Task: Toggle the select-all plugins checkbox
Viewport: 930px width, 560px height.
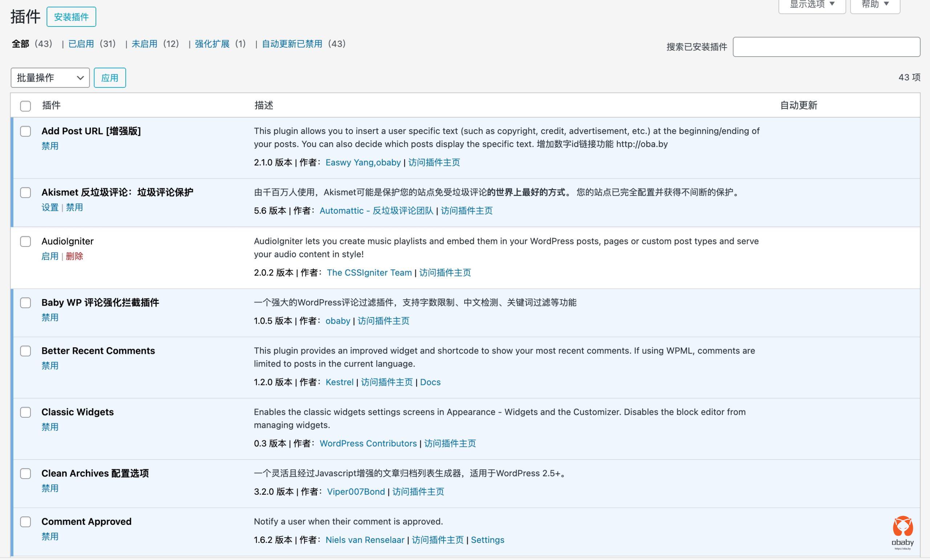Action: click(25, 106)
